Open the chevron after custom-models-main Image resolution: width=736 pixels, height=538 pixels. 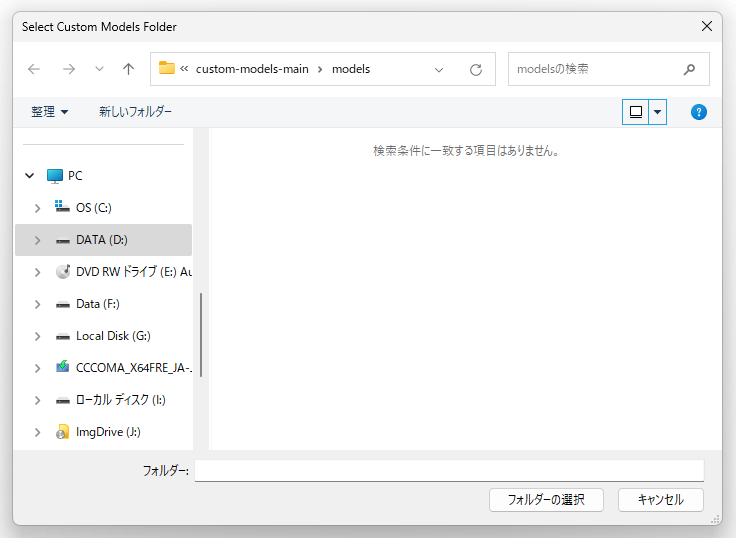pyautogui.click(x=320, y=69)
